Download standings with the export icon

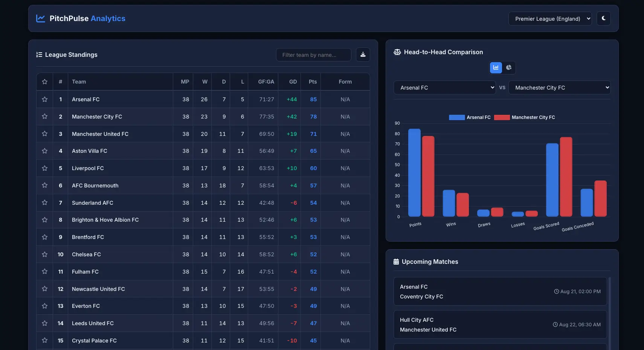tap(363, 55)
